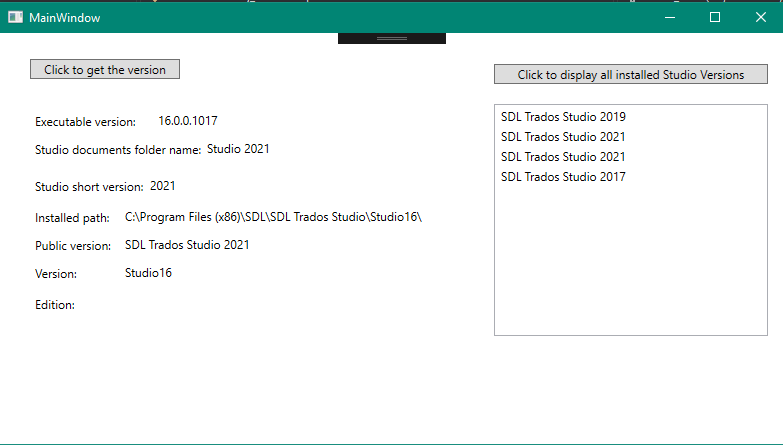The image size is (783, 445).
Task: Click the 'Studio short version:' label
Action: [89, 187]
